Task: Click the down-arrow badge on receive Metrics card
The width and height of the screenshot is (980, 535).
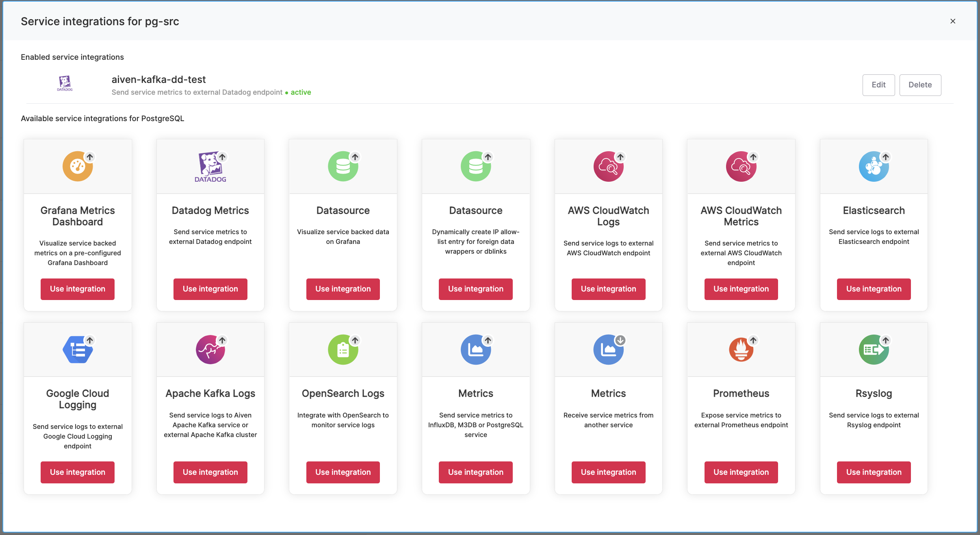Action: click(x=620, y=340)
